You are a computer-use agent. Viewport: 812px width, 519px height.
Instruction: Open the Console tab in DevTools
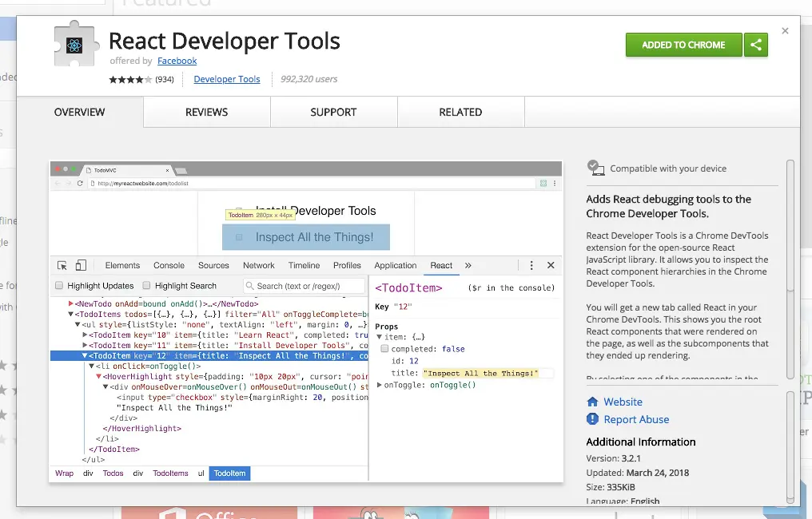tap(169, 265)
